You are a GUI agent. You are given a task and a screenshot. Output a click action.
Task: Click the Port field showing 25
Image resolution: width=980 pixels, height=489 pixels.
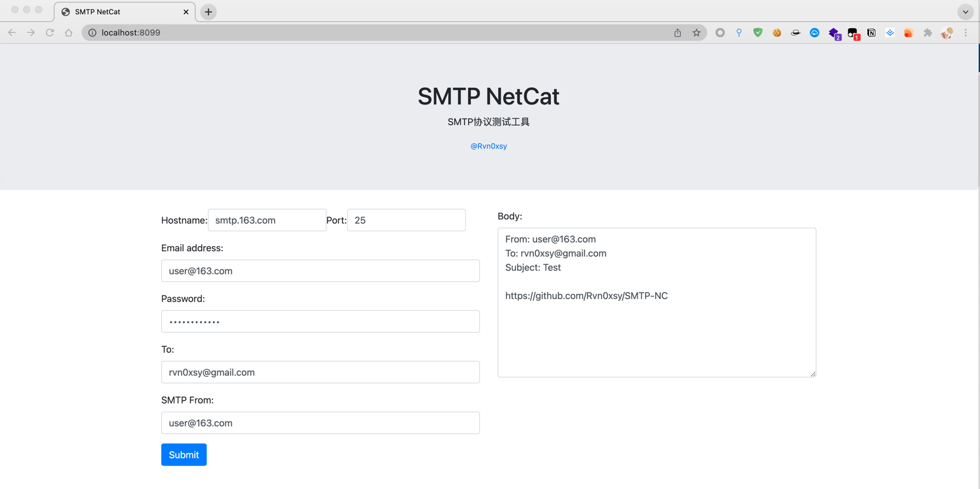[406, 220]
